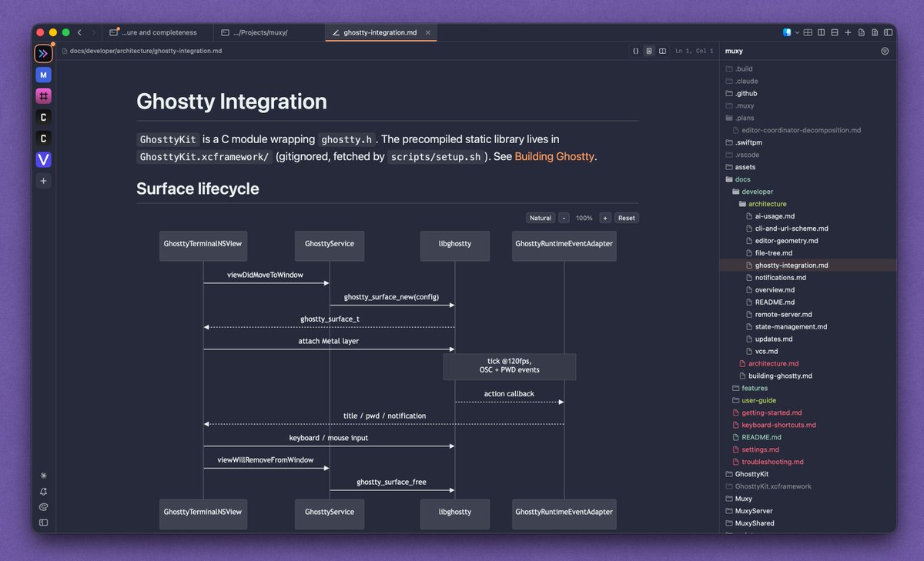Screen dimensions: 924x561
Task: Toggle the sidebar layout icon at bottom left
Action: (44, 523)
